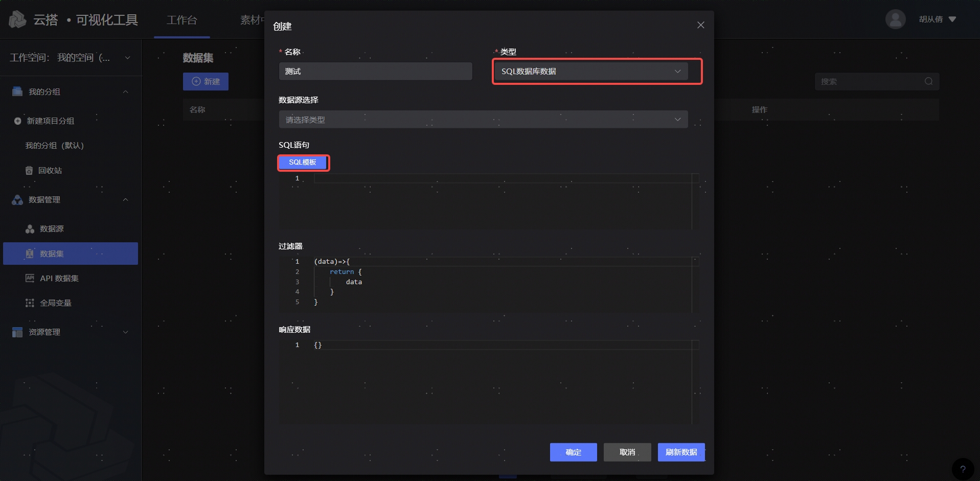980x481 pixels.
Task: Click the 刷新数据 button
Action: (x=681, y=452)
